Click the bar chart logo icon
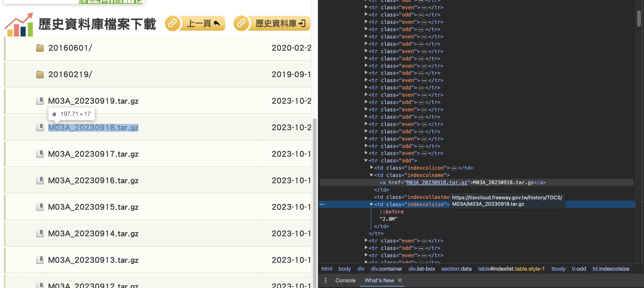 pos(19,25)
